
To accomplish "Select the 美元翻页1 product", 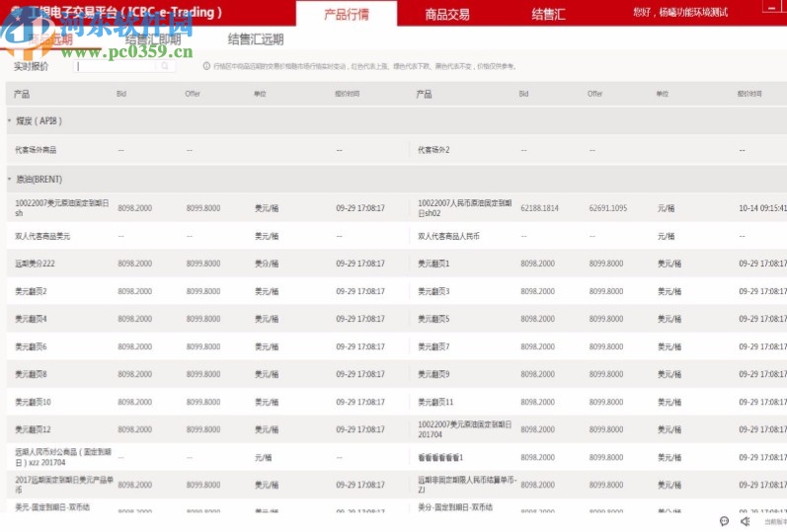I will (433, 264).
